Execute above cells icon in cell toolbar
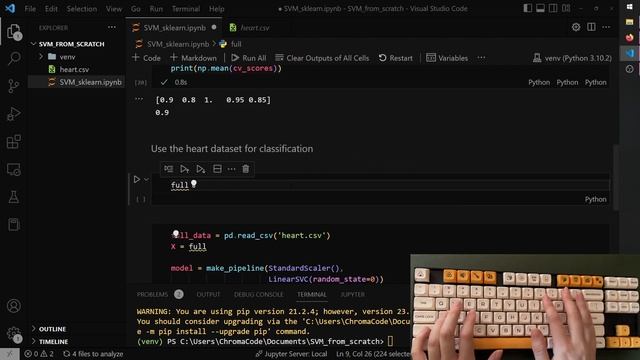Viewport: 640px width, 360px height. point(184,169)
